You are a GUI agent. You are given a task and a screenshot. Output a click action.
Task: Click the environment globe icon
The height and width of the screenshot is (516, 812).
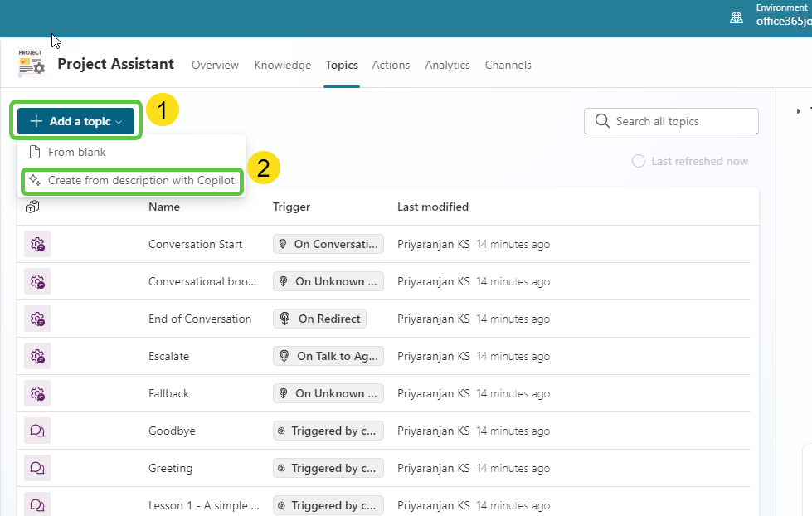point(737,16)
